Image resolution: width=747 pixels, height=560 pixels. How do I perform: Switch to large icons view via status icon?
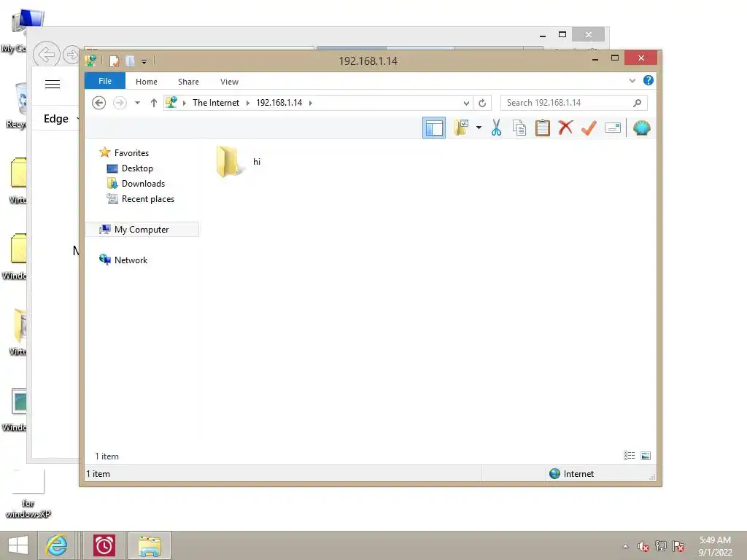(x=646, y=456)
